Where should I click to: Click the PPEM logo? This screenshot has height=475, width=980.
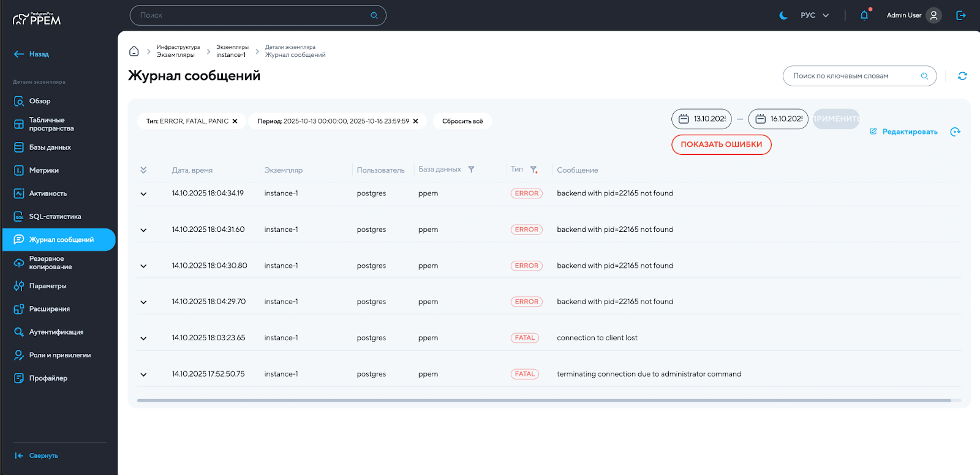pyautogui.click(x=37, y=19)
